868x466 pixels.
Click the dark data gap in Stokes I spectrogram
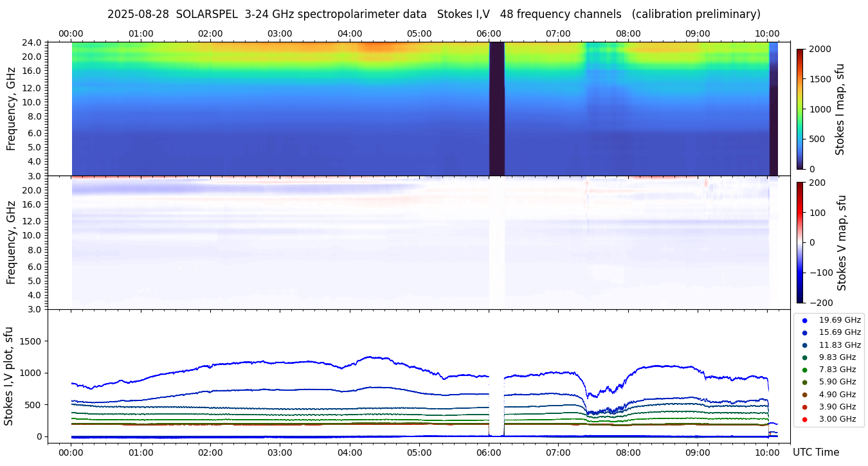(496, 109)
